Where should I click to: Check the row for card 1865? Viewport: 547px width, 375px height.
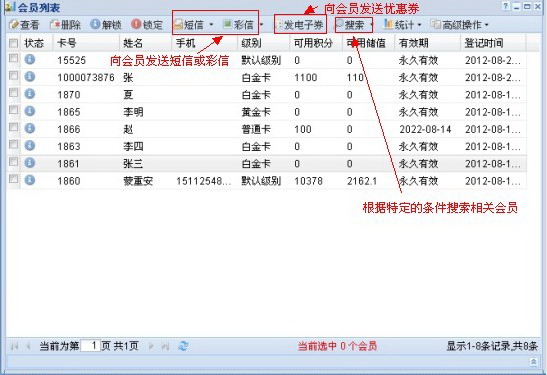point(13,110)
